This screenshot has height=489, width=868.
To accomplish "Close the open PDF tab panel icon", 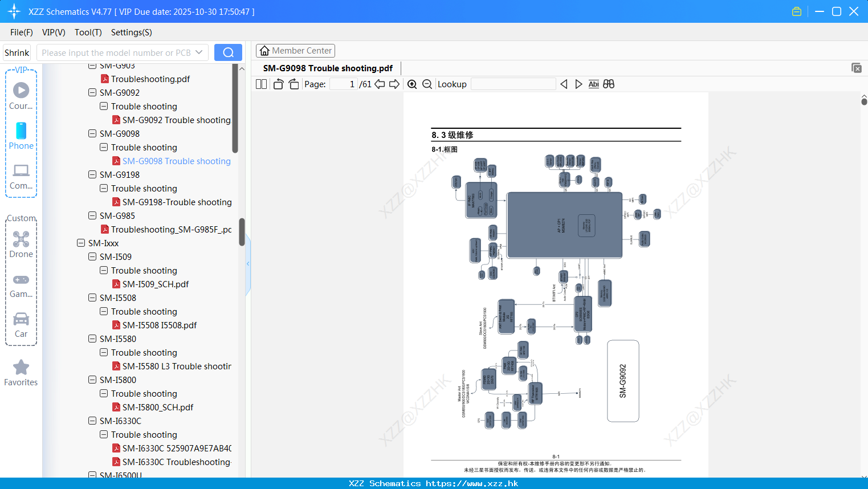I will pyautogui.click(x=857, y=68).
